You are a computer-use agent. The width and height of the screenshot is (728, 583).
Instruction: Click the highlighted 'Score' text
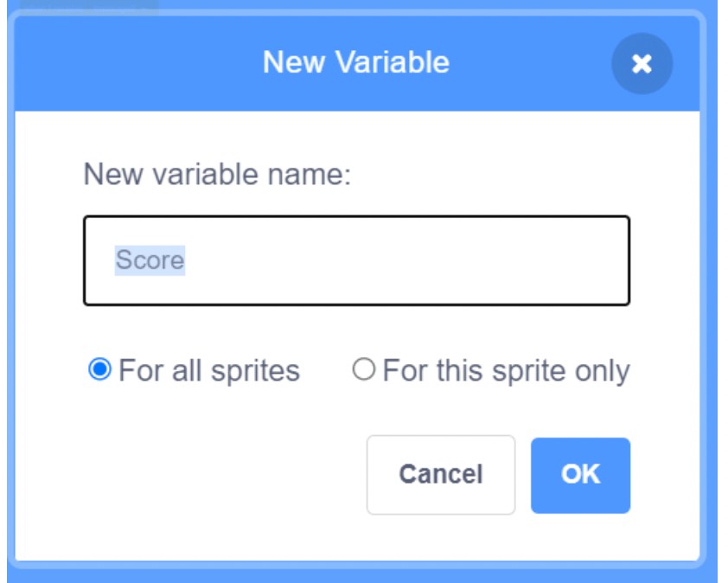(x=150, y=260)
